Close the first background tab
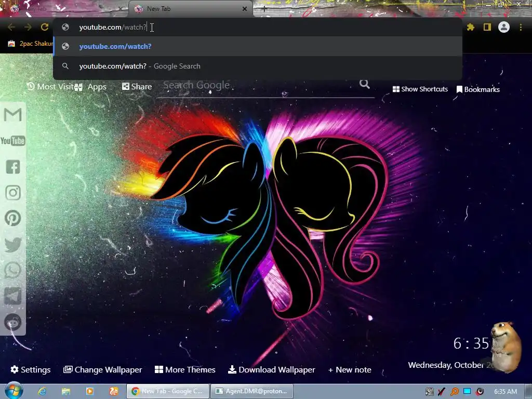The image size is (532, 399). [x=120, y=9]
